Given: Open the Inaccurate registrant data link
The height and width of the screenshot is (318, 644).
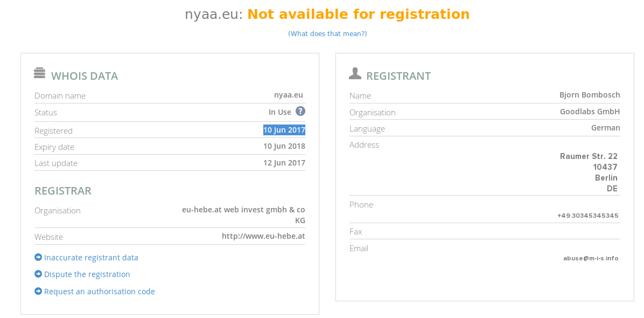Looking at the screenshot, I should (91, 258).
